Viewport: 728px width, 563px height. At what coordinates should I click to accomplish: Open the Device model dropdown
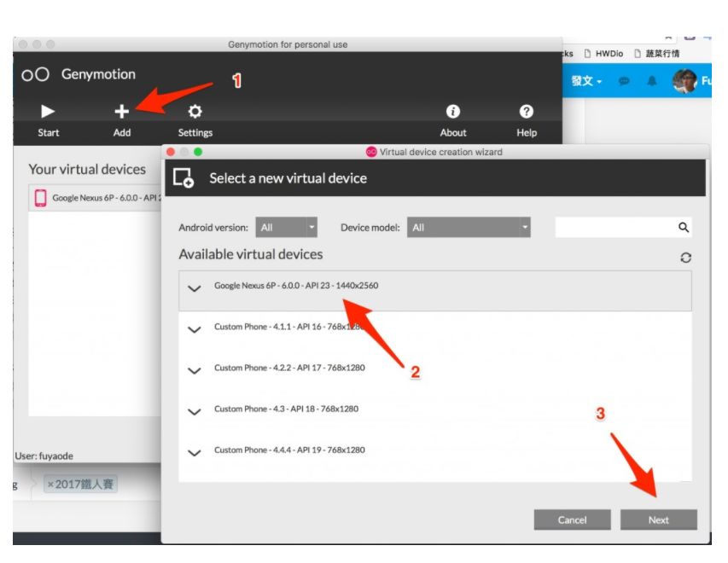click(469, 228)
